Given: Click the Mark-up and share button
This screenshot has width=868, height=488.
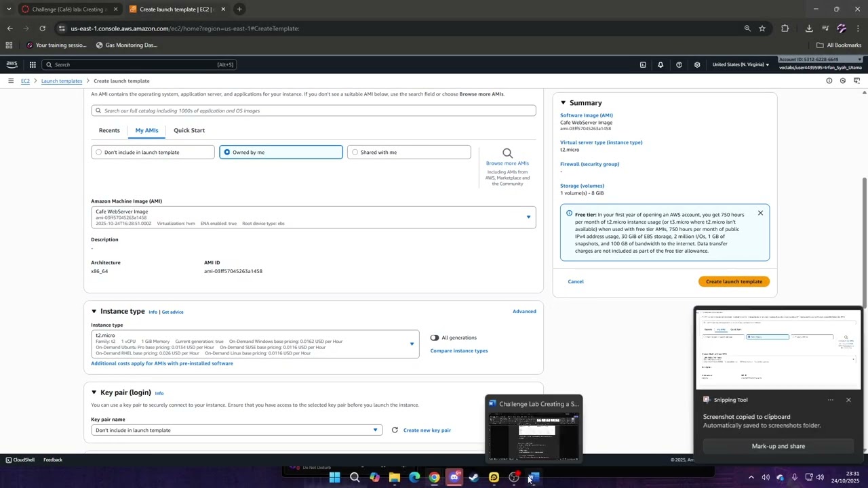Looking at the screenshot, I should pyautogui.click(x=778, y=446).
